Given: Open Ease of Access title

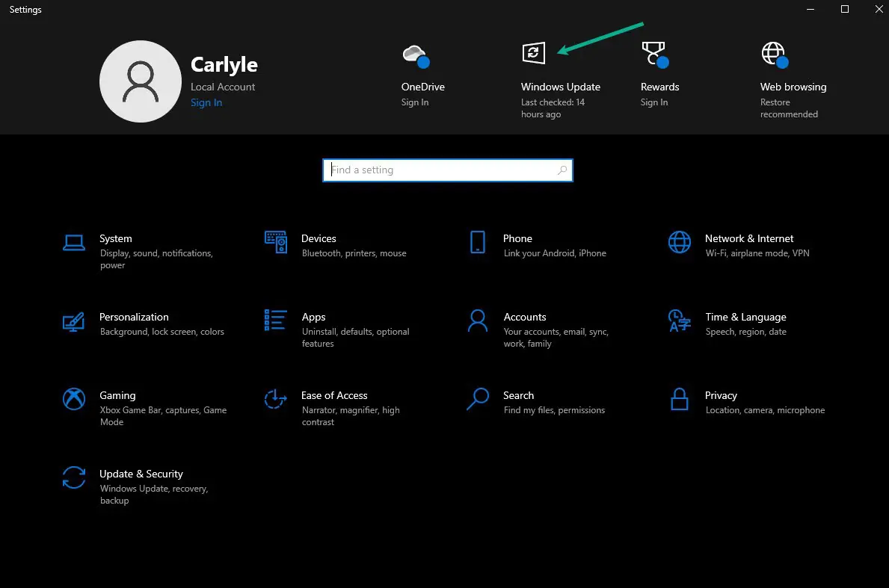Looking at the screenshot, I should point(334,395).
